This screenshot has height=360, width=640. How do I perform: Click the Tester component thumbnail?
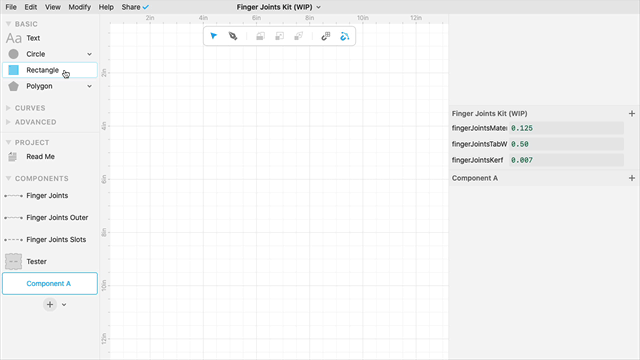13,262
